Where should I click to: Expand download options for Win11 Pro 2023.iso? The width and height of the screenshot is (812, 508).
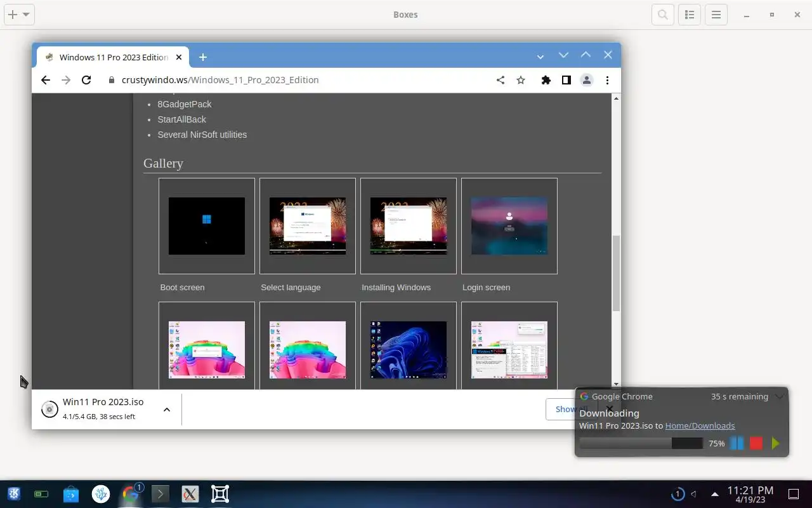click(x=167, y=410)
